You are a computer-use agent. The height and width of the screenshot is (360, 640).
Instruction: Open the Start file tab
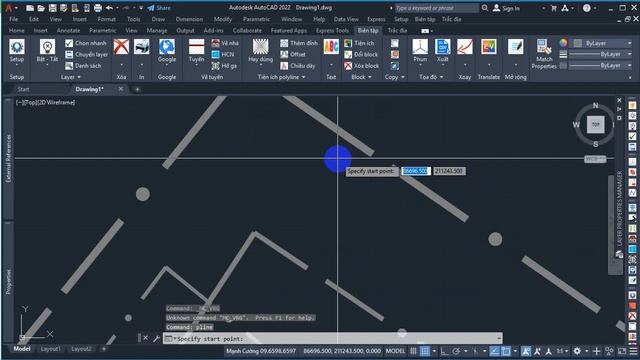23,89
